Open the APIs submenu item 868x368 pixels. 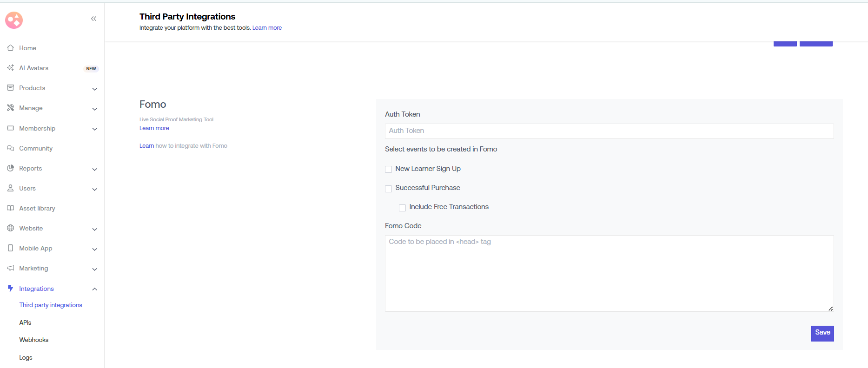(25, 322)
